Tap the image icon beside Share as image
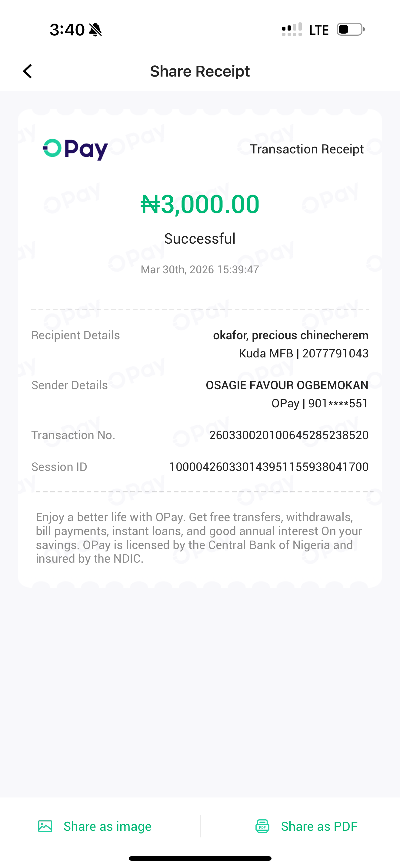 pos(45,826)
